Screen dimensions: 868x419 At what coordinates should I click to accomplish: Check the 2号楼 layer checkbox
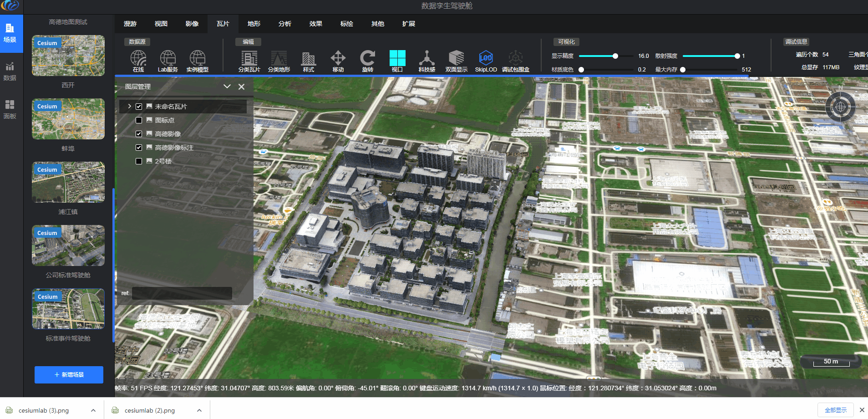point(139,161)
